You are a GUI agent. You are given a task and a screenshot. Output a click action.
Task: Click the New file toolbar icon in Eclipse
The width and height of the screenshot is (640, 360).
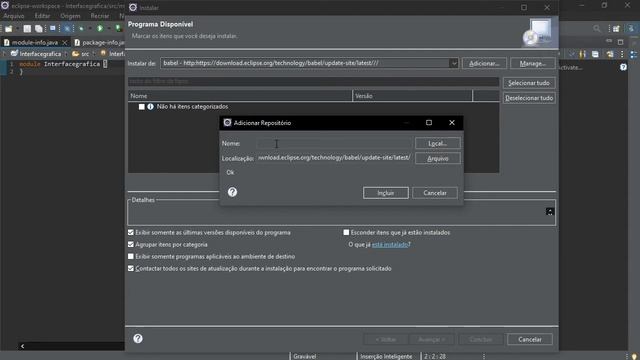click(9, 29)
